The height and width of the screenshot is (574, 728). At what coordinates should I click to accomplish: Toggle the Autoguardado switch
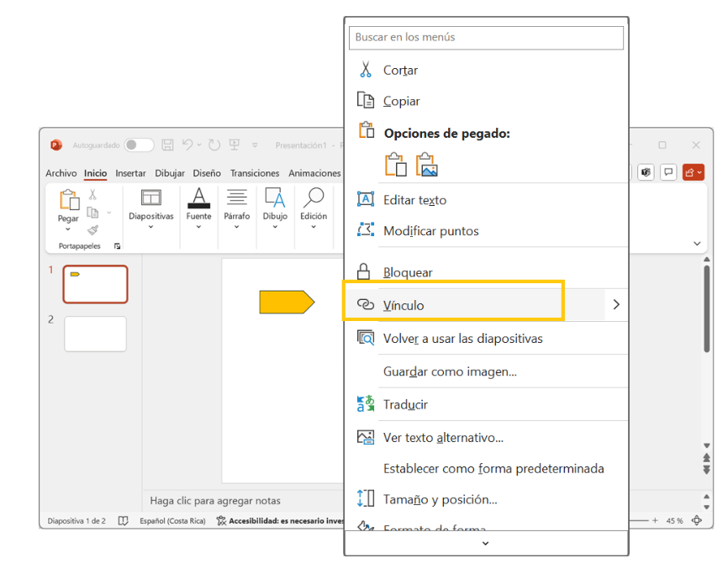pyautogui.click(x=139, y=145)
